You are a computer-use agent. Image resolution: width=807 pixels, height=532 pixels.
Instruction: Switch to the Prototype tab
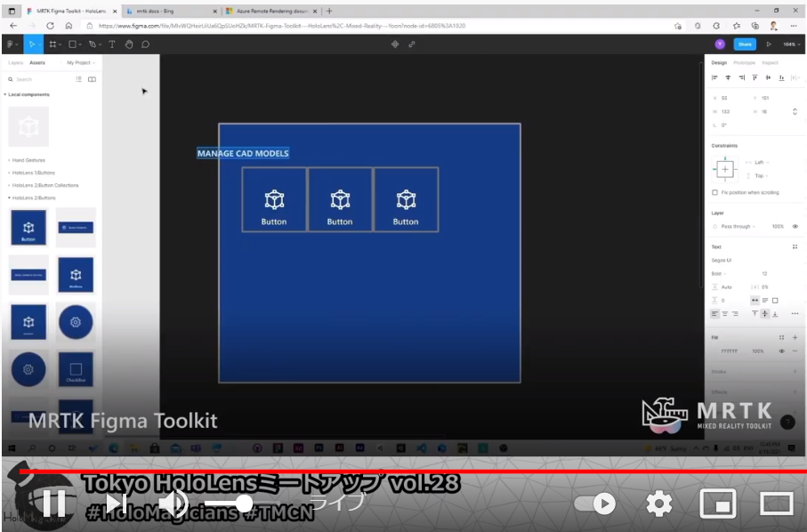pos(744,63)
